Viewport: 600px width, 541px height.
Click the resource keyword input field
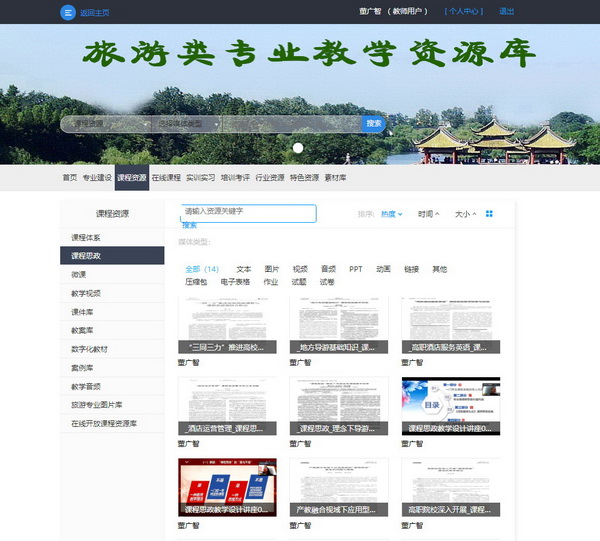click(x=248, y=212)
